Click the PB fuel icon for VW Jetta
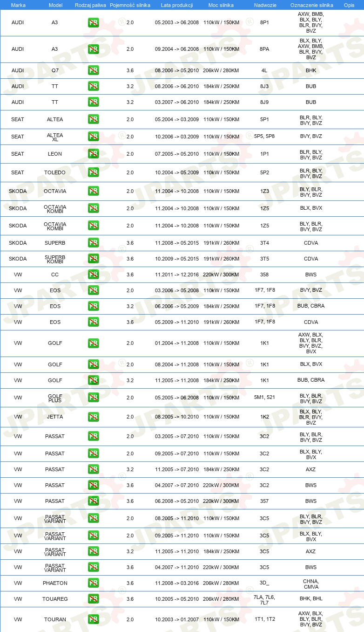This screenshot has height=632, width=364. click(x=93, y=417)
